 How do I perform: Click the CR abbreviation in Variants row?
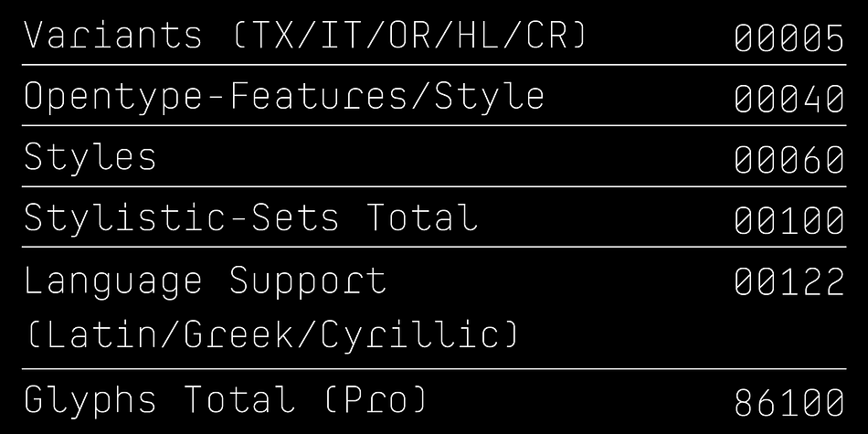[545, 35]
